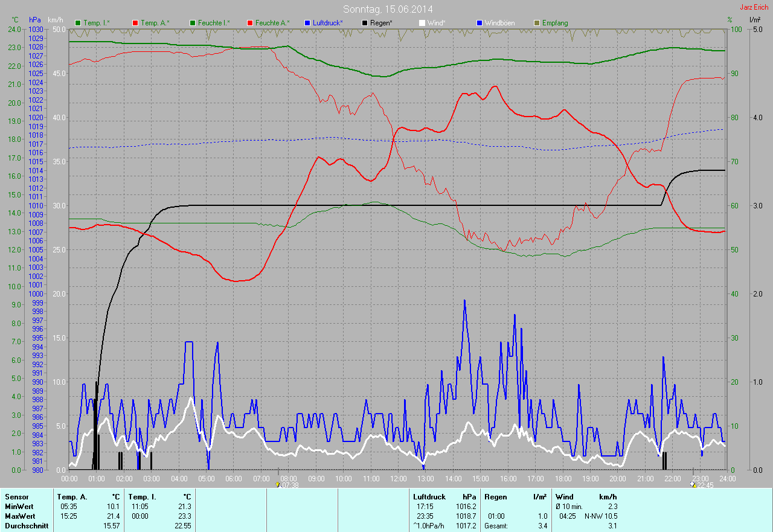Viewport: 773px width, 532px height.
Task: Click the sunset icon at 22:45
Action: 694,484
